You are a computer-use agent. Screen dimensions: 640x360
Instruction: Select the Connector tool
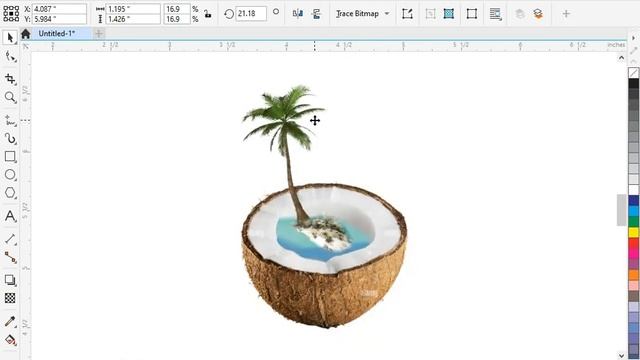[10, 257]
